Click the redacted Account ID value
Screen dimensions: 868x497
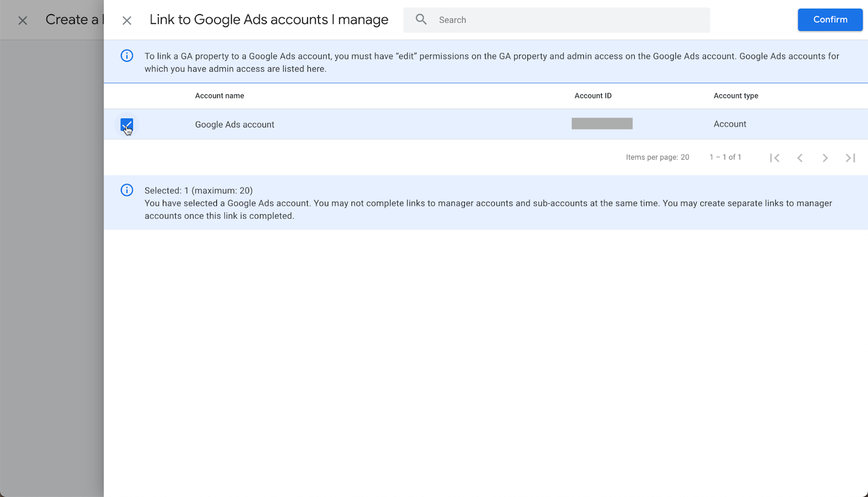pos(602,124)
